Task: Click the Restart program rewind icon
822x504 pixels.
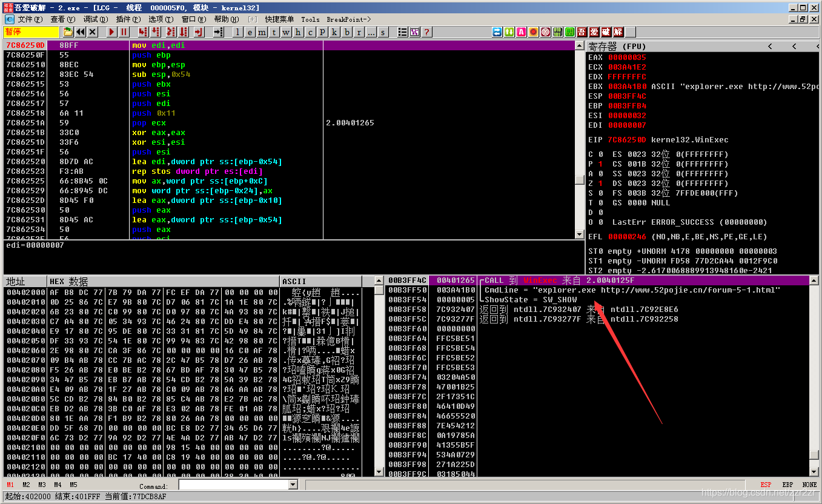Action: point(81,32)
